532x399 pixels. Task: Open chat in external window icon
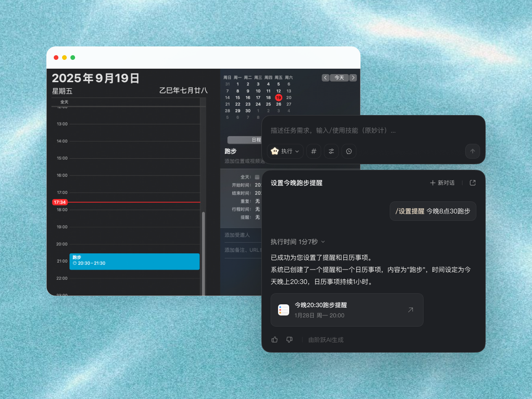472,183
